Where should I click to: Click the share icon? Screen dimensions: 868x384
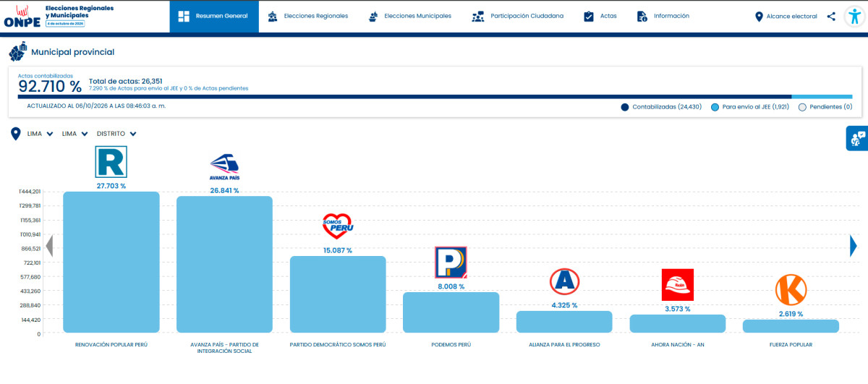831,16
